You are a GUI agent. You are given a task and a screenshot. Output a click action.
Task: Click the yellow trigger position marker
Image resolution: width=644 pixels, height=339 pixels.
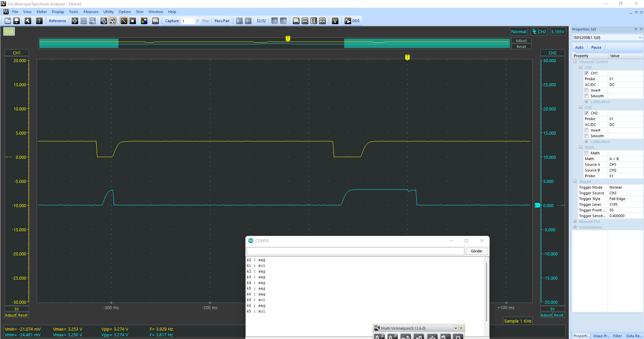pos(407,57)
